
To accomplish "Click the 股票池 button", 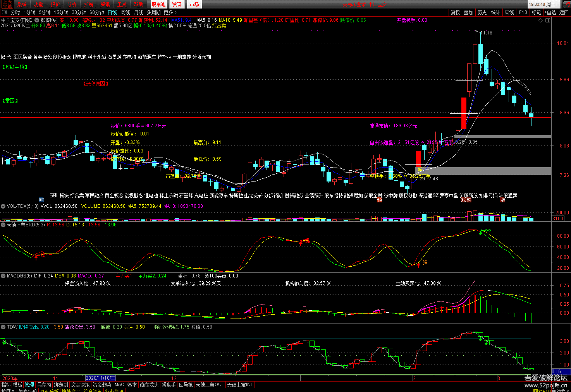I will [158, 4].
